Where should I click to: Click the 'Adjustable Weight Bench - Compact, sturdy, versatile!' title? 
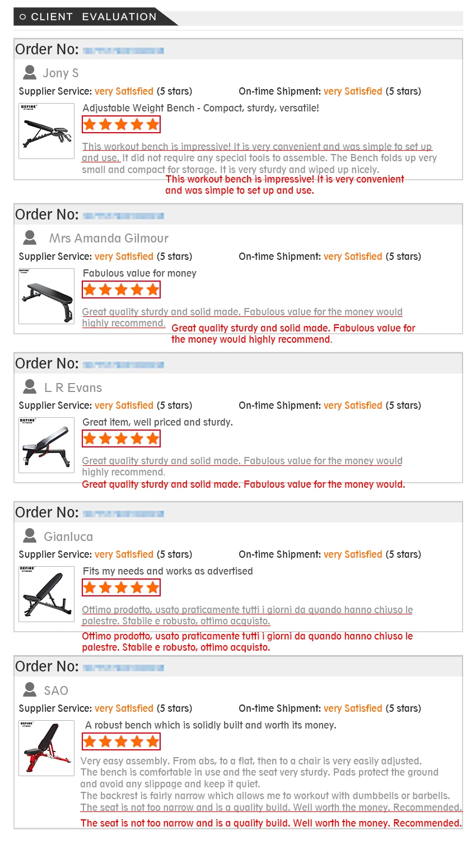(x=201, y=108)
